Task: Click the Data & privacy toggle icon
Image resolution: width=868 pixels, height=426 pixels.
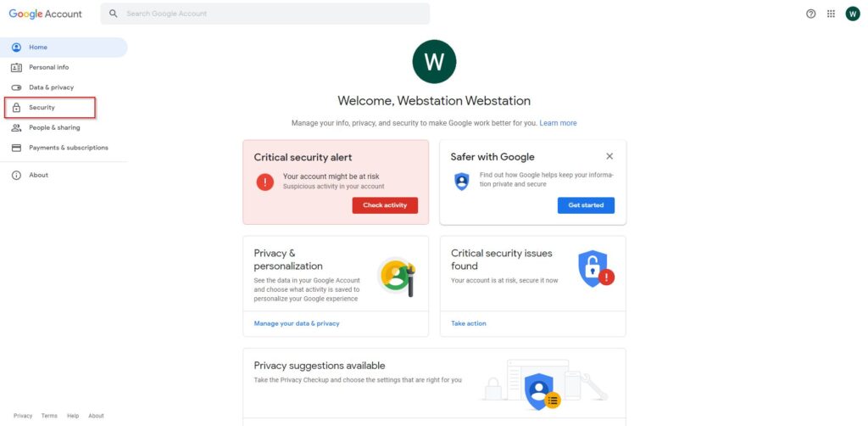Action: click(17, 87)
